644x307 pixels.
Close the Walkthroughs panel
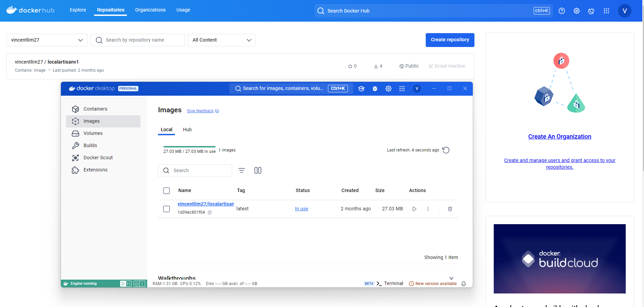click(451, 278)
